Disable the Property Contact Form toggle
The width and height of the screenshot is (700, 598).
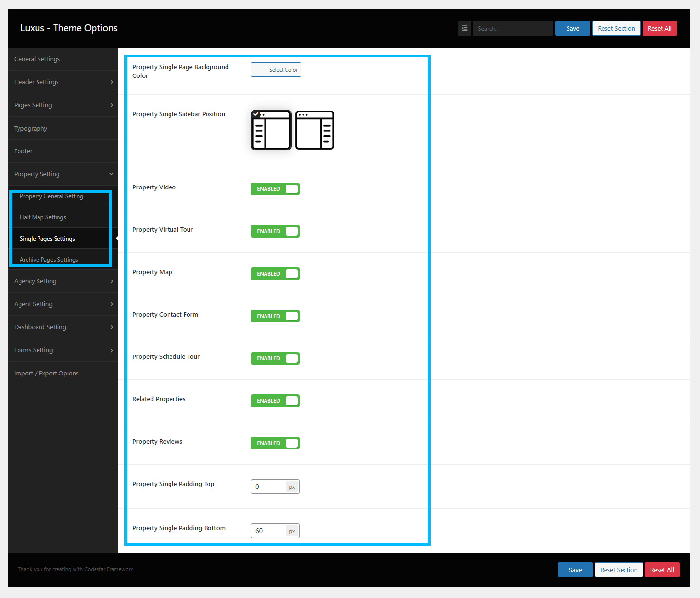(275, 316)
